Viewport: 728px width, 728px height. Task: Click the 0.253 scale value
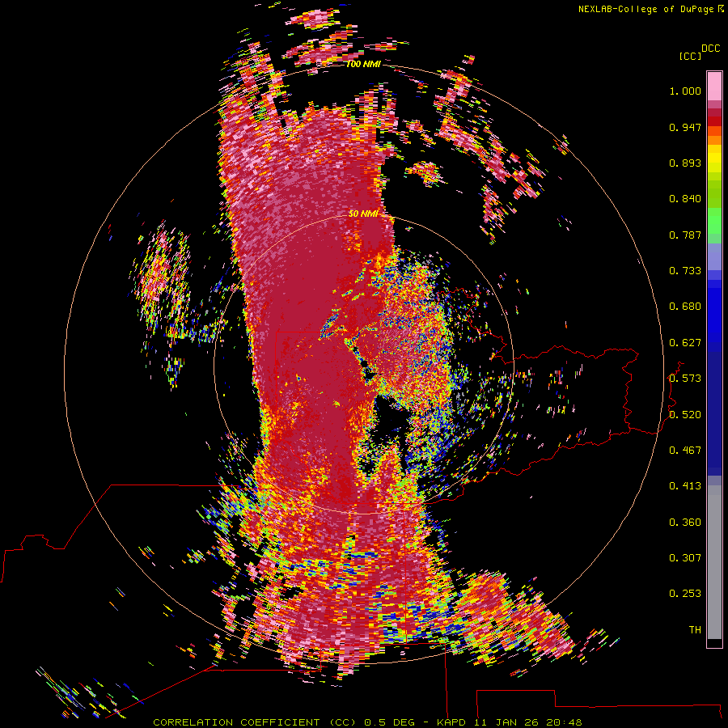click(685, 594)
